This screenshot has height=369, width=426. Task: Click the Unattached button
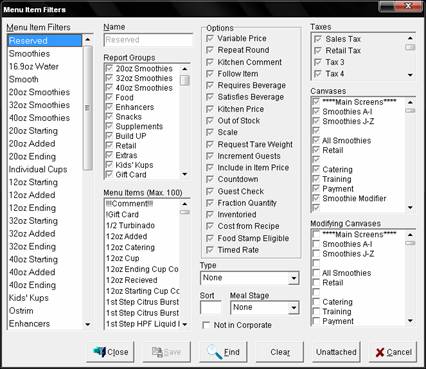tap(336, 352)
